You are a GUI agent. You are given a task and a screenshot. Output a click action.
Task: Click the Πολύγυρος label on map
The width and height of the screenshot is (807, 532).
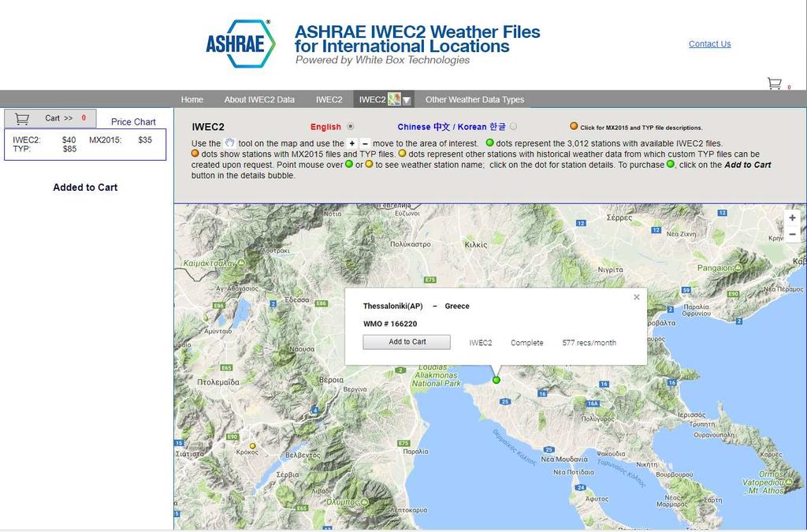(x=598, y=419)
